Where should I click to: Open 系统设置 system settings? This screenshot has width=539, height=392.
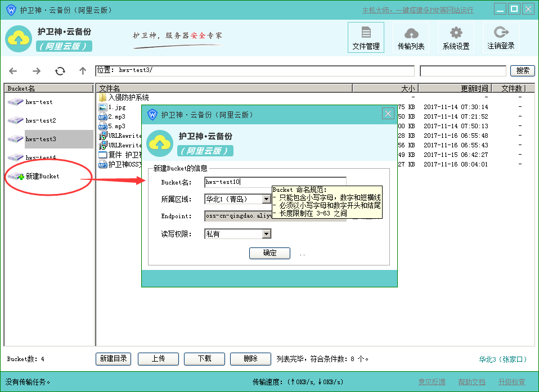coord(456,38)
